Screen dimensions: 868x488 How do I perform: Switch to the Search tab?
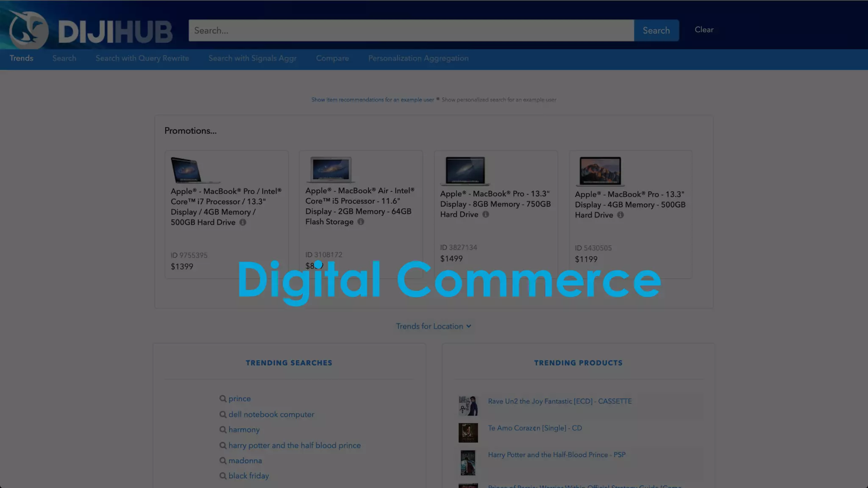(x=64, y=58)
